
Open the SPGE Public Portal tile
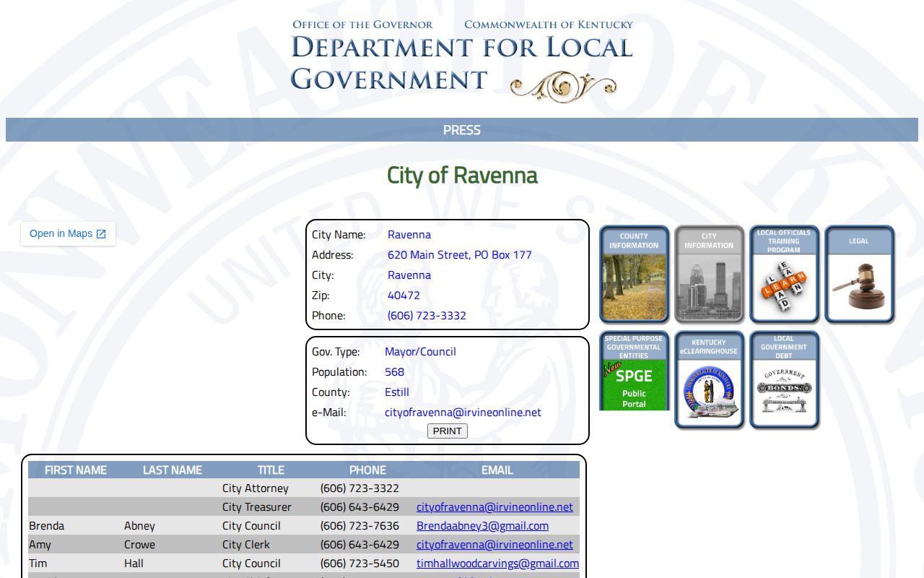[634, 371]
